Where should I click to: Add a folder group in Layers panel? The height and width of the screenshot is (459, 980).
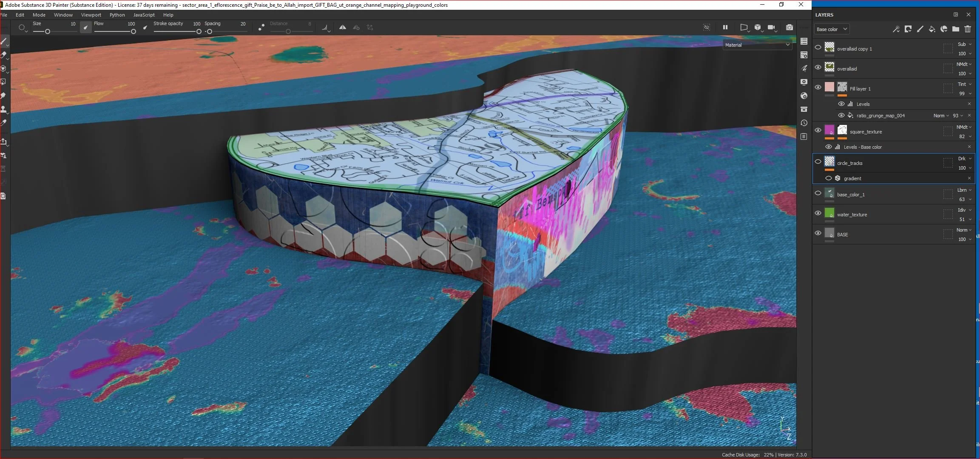[956, 29]
